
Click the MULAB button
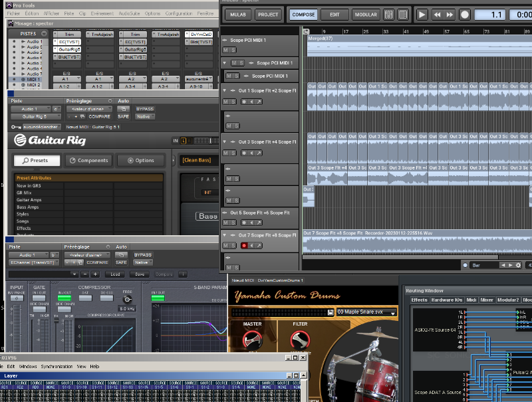pyautogui.click(x=238, y=15)
